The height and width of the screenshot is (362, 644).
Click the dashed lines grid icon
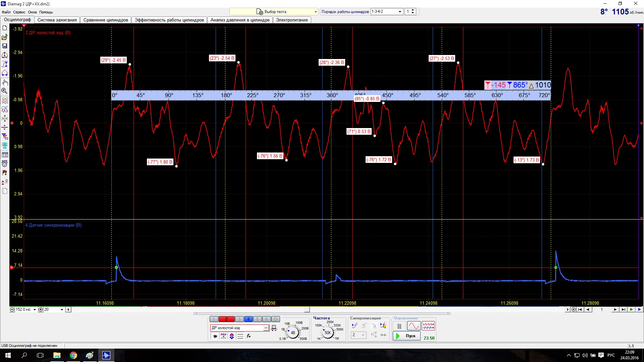(x=240, y=336)
